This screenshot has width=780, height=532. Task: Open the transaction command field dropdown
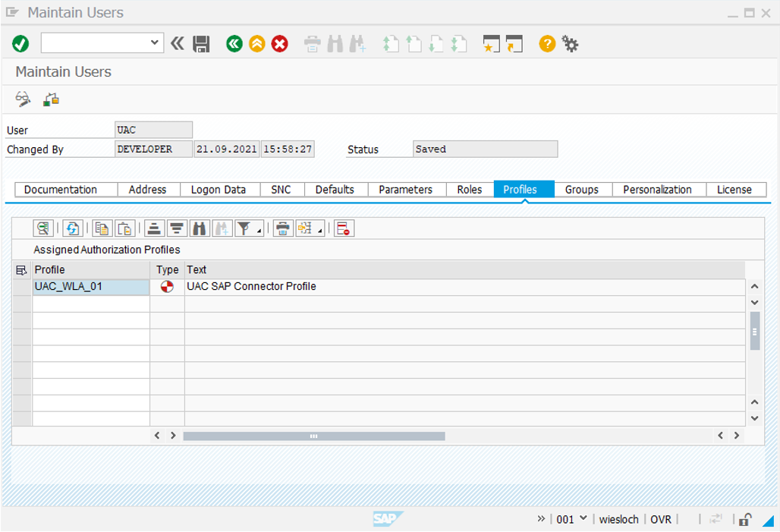coord(155,43)
